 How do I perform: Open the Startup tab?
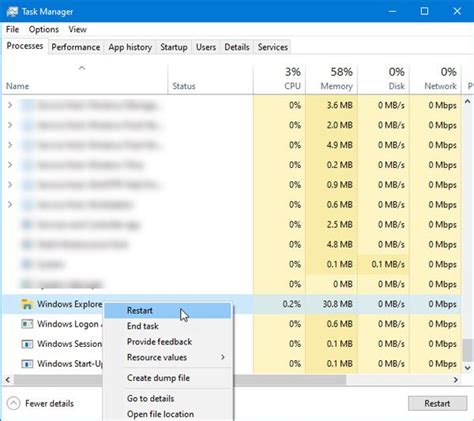point(174,47)
